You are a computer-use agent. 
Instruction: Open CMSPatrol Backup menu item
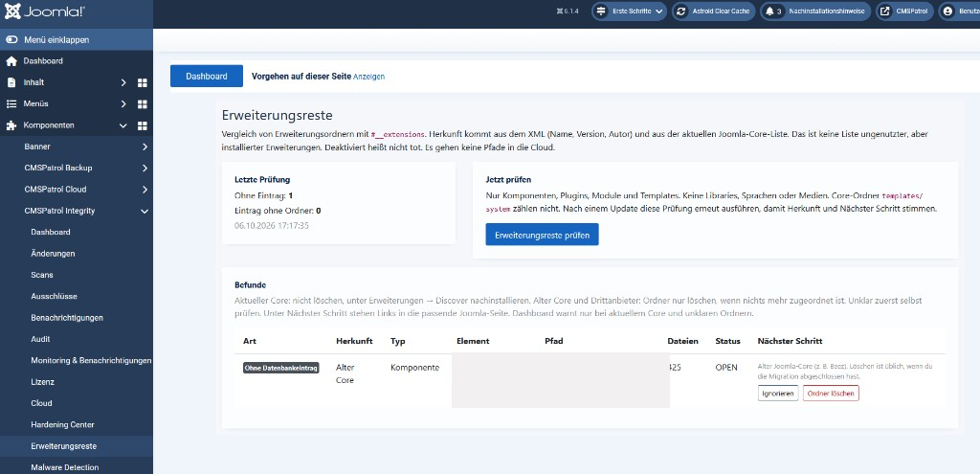pos(58,168)
